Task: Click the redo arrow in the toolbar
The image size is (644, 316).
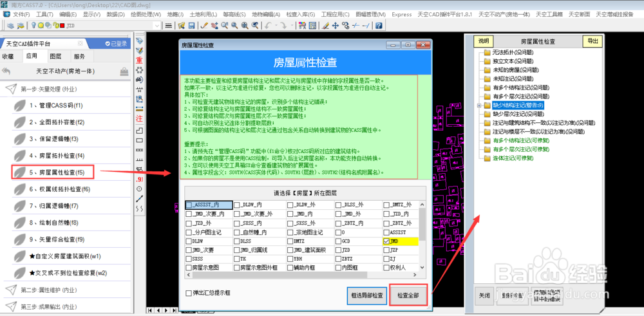Action: point(283,26)
